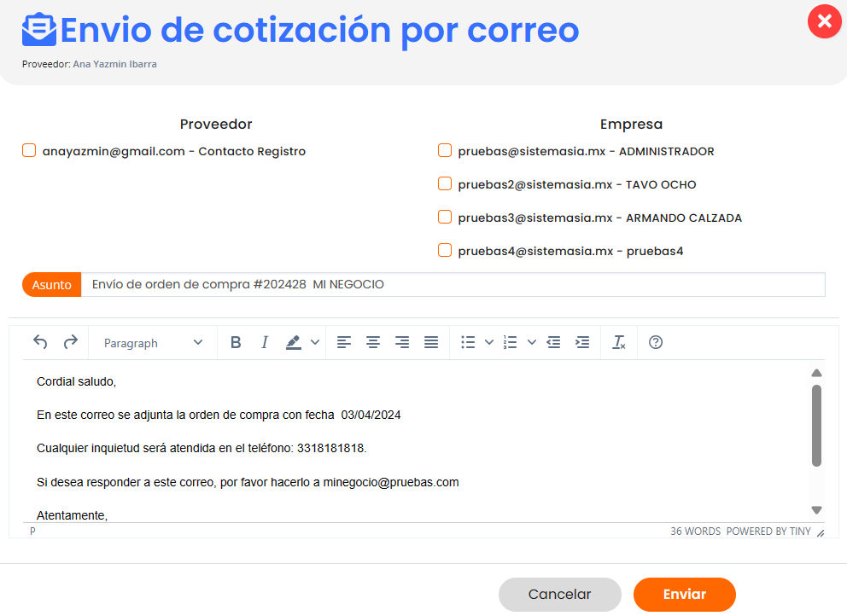Toggle italic text formatting
This screenshot has height=616, width=847.
265,342
